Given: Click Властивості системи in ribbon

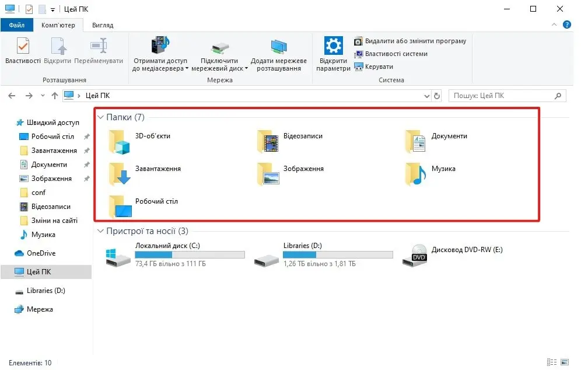Looking at the screenshot, I should (x=391, y=54).
